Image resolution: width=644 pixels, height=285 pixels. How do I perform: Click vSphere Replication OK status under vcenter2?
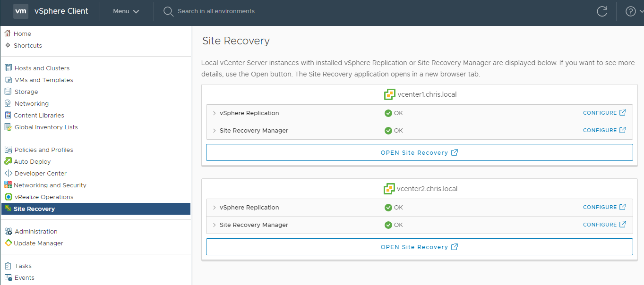click(394, 208)
